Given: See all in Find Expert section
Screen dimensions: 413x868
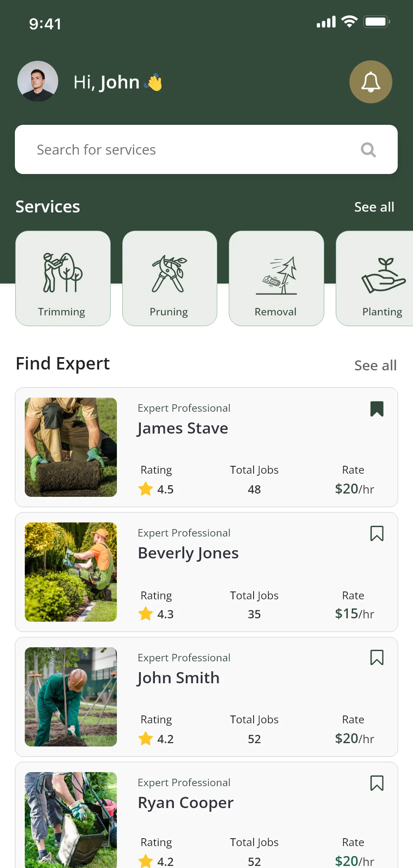Looking at the screenshot, I should point(375,365).
